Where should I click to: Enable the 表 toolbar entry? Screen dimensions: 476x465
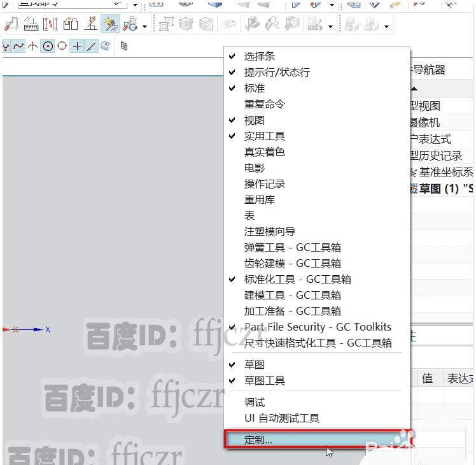tap(317, 216)
